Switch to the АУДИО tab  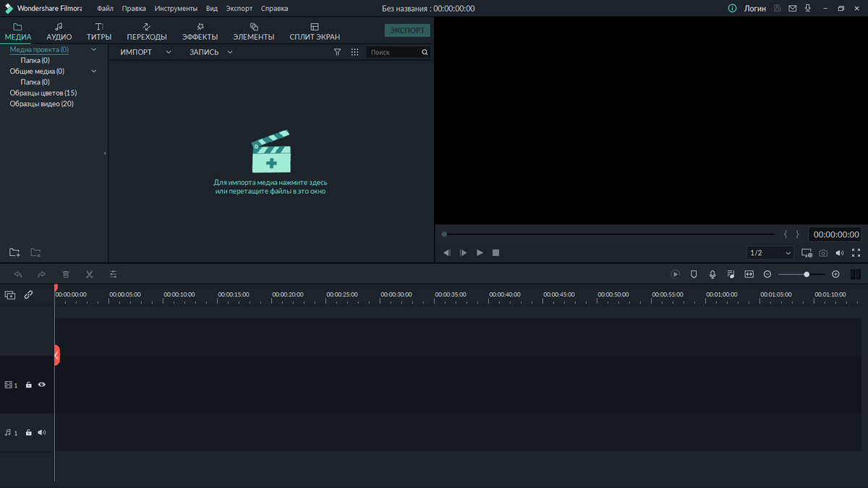[59, 31]
